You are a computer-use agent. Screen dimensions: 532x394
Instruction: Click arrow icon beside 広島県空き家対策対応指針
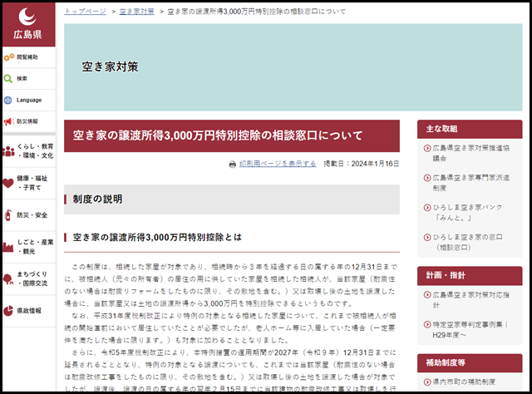point(427,295)
